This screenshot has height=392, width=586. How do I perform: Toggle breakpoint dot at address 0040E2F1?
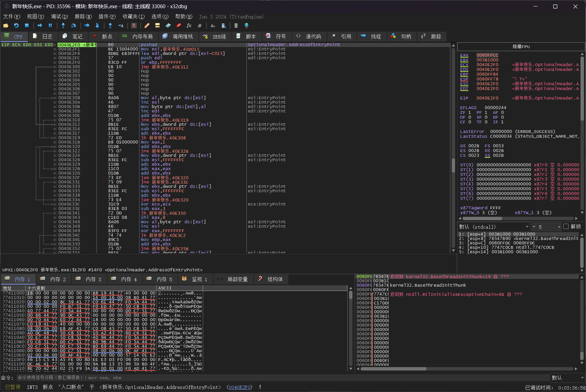(55, 49)
